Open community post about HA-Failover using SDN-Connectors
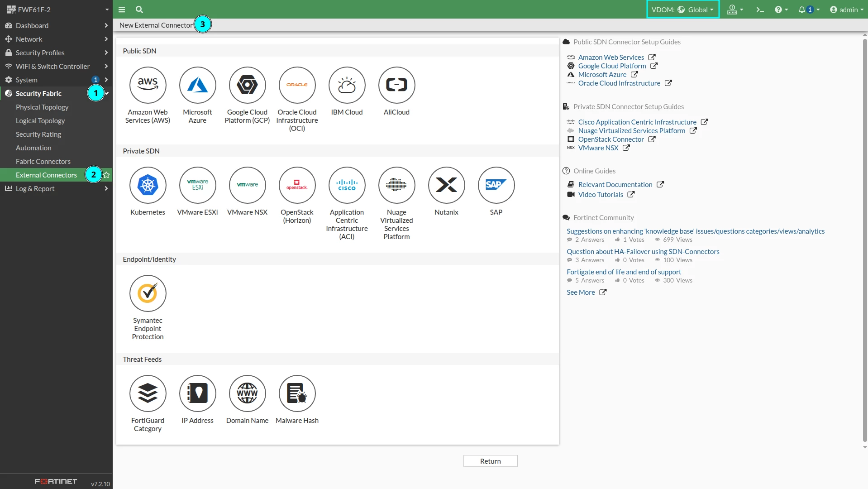 [x=643, y=252]
